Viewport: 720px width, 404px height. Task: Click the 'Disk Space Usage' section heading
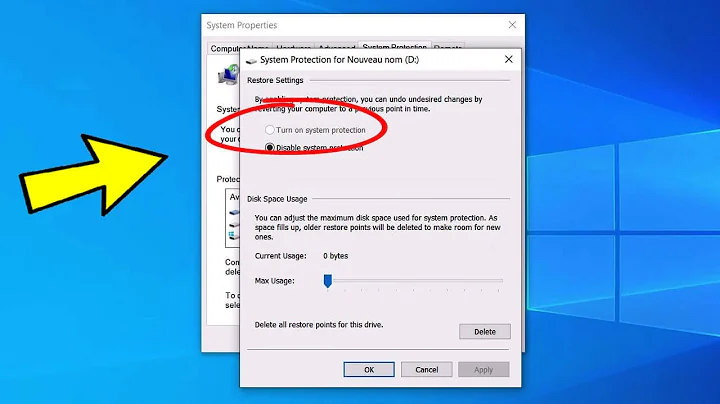(x=277, y=199)
